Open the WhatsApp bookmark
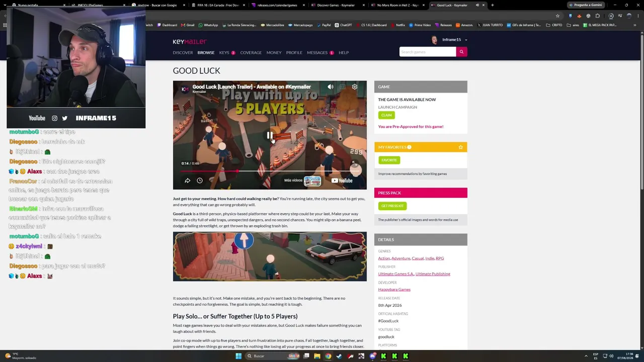The height and width of the screenshot is (362, 644). (208, 25)
